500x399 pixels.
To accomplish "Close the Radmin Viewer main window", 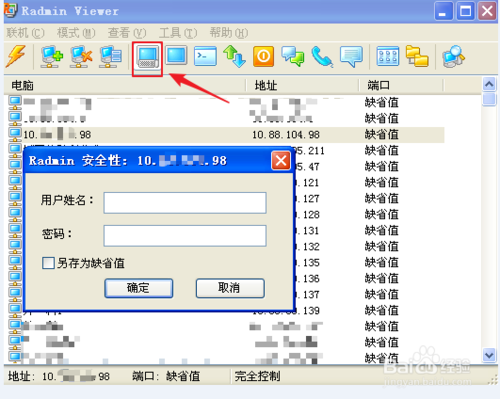I will (x=487, y=11).
